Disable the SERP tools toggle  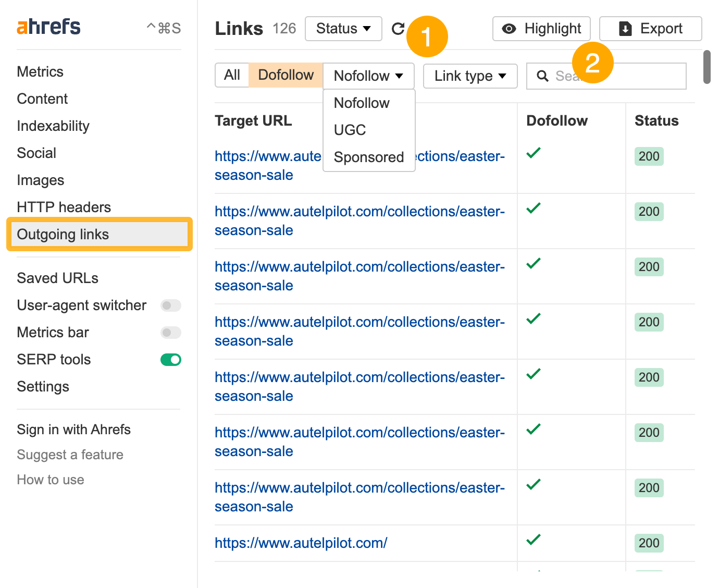coord(171,360)
